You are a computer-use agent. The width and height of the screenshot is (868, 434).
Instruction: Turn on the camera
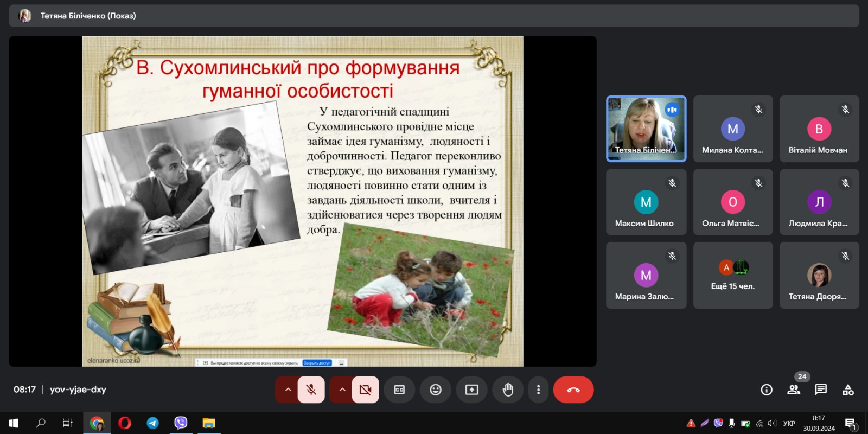pos(365,390)
